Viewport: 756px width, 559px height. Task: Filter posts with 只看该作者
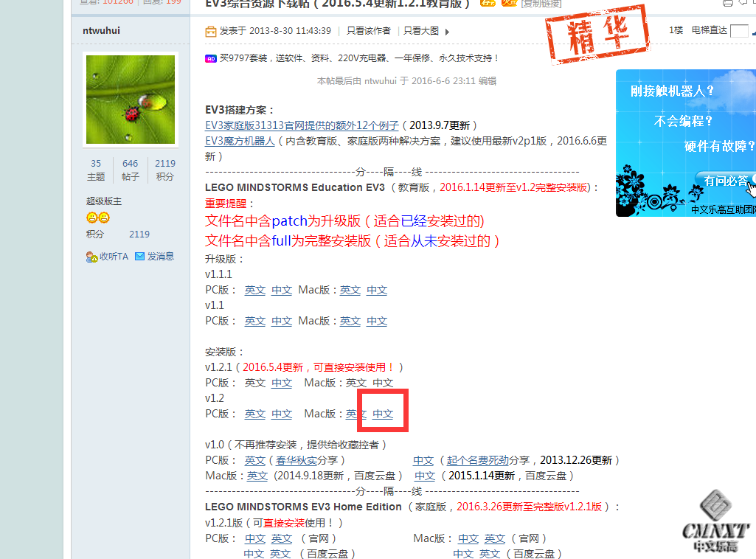pos(369,31)
